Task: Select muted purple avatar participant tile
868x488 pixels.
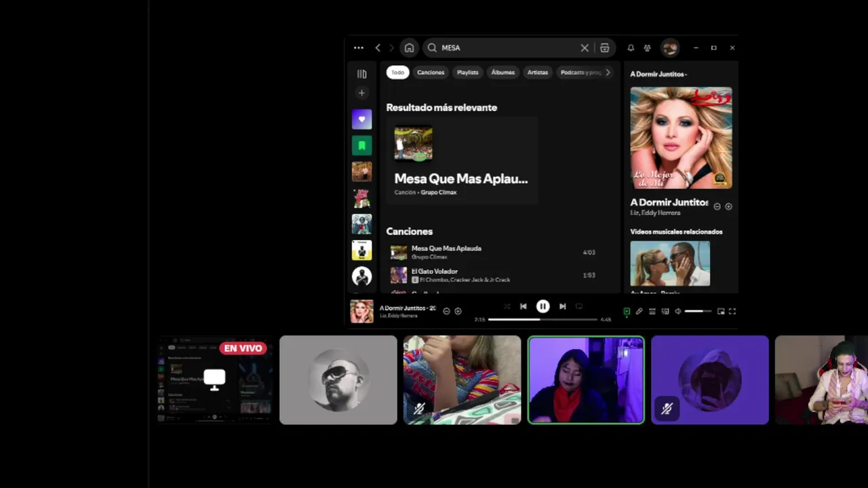Action: [x=710, y=380]
